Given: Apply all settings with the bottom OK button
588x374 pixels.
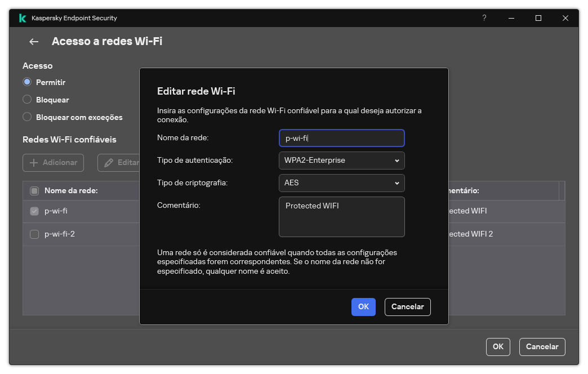Looking at the screenshot, I should click(498, 347).
